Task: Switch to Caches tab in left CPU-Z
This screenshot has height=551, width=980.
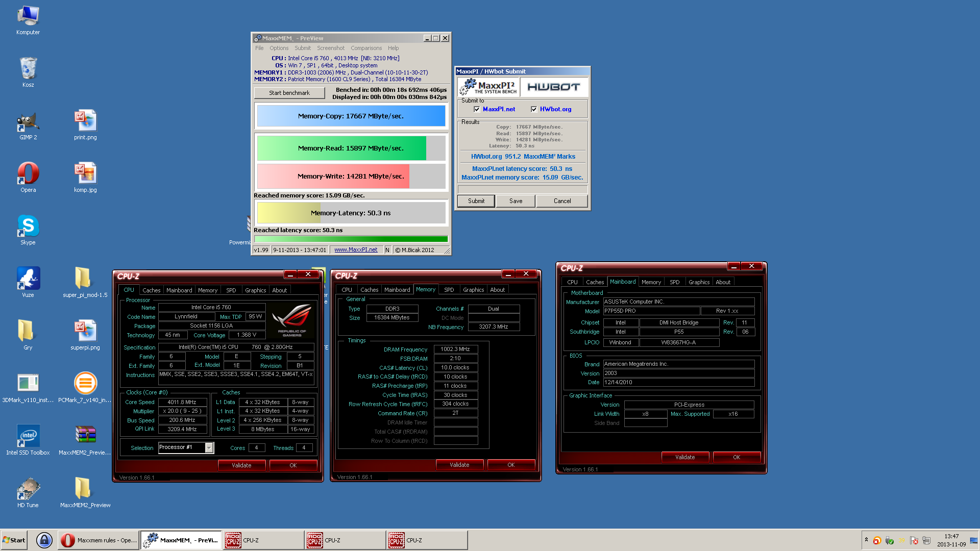Action: tap(151, 290)
